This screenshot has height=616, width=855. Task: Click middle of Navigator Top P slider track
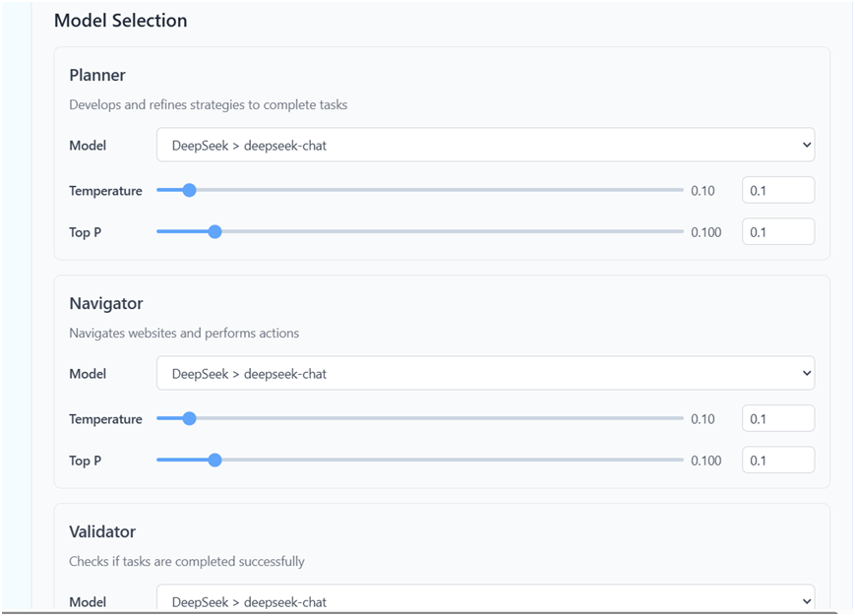(x=420, y=461)
